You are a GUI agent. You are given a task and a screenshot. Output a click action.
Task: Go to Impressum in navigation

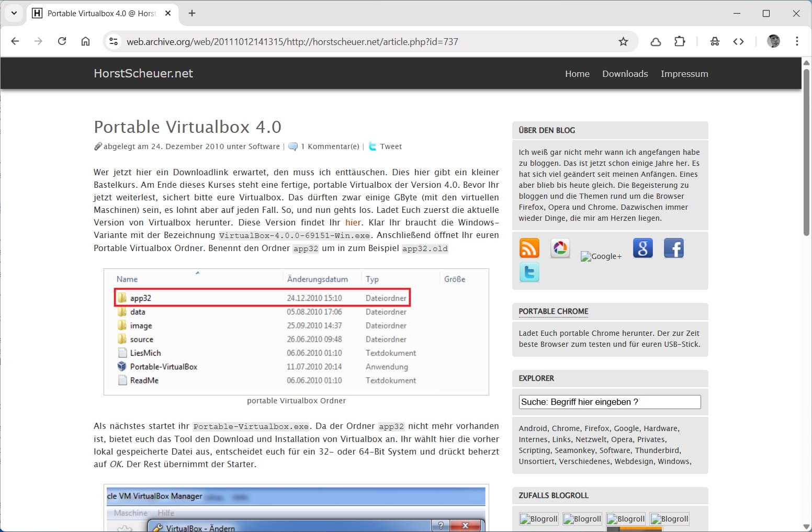(684, 74)
